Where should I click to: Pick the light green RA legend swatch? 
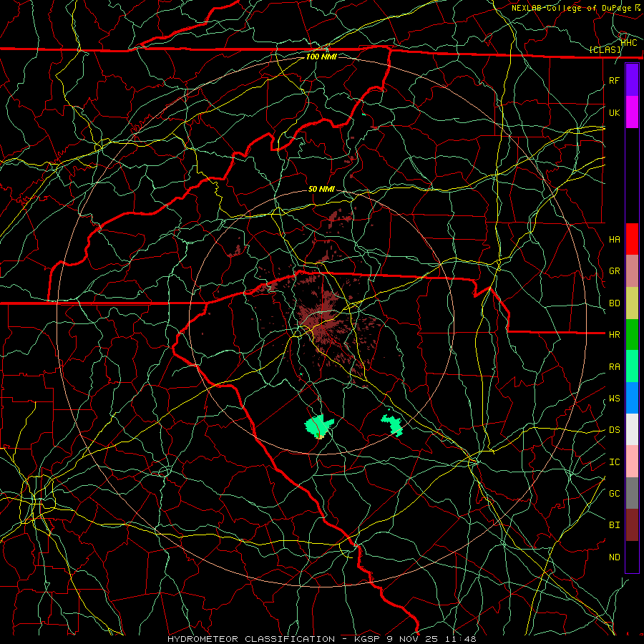[x=632, y=366]
